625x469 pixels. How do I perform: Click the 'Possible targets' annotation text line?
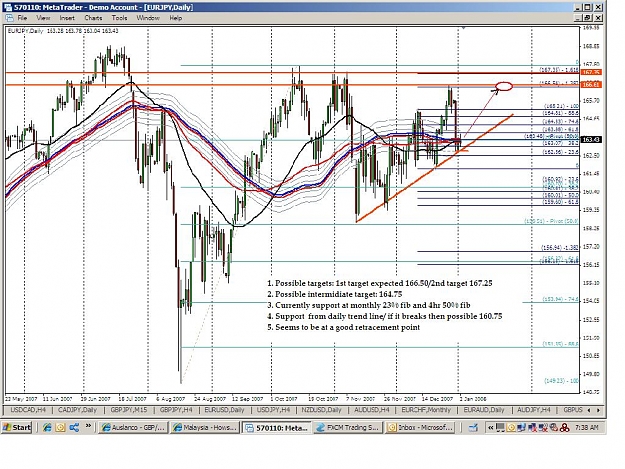379,283
